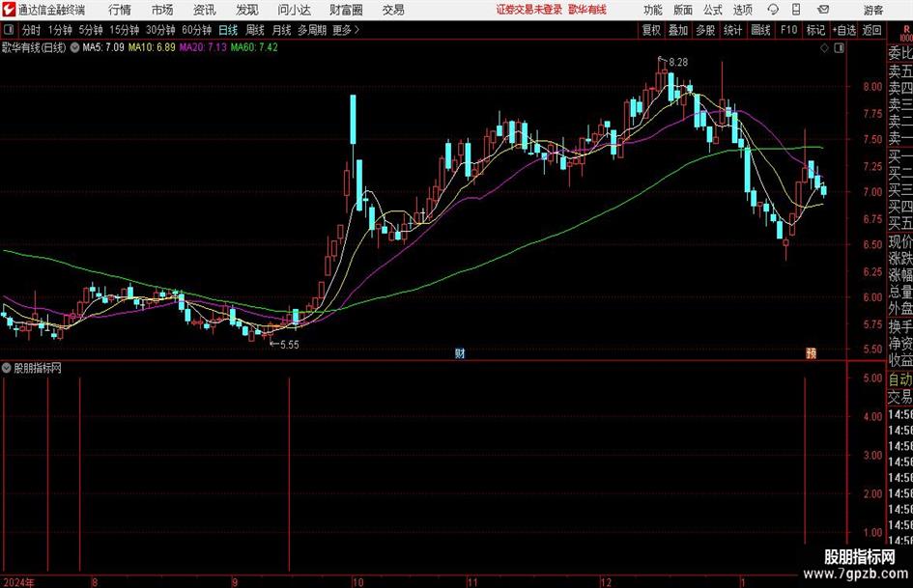Click the 歌华有线(日线) chart title
The image size is (913, 588).
34,47
